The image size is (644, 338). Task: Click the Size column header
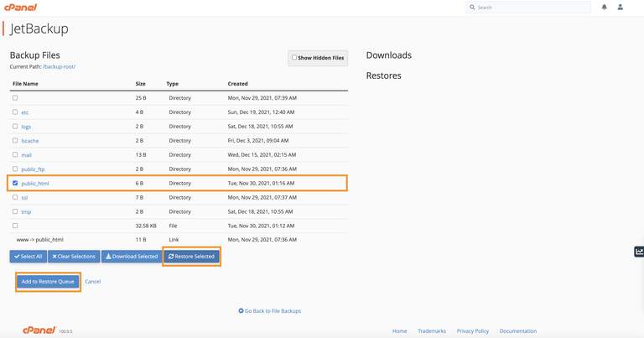coord(141,83)
